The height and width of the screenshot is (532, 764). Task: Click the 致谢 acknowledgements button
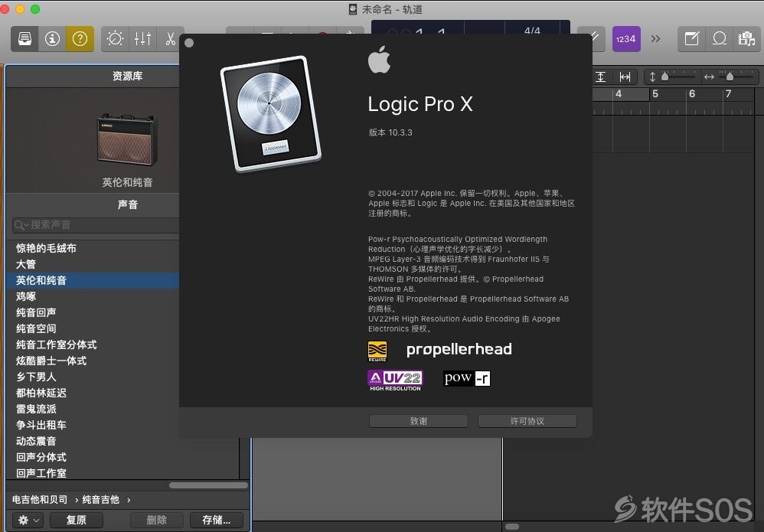pyautogui.click(x=419, y=421)
